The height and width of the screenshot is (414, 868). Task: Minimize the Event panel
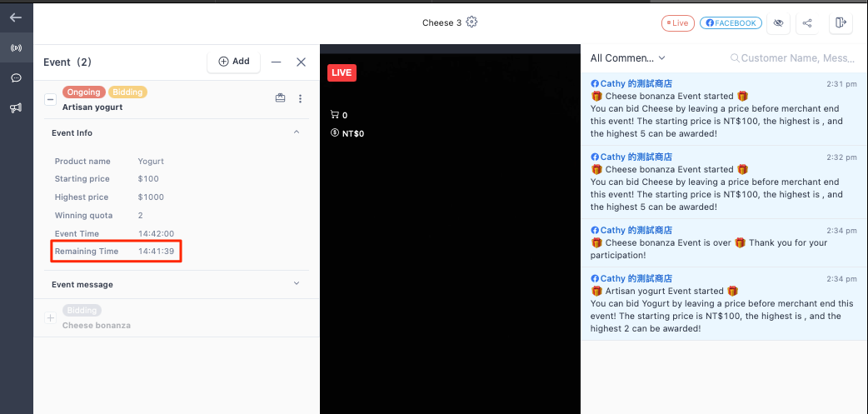[x=276, y=62]
